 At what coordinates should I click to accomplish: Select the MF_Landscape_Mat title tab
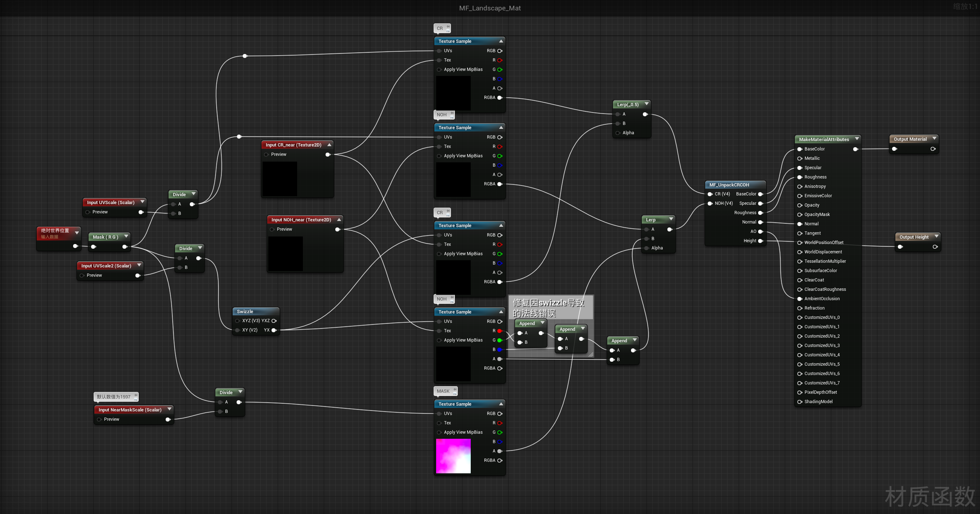489,8
